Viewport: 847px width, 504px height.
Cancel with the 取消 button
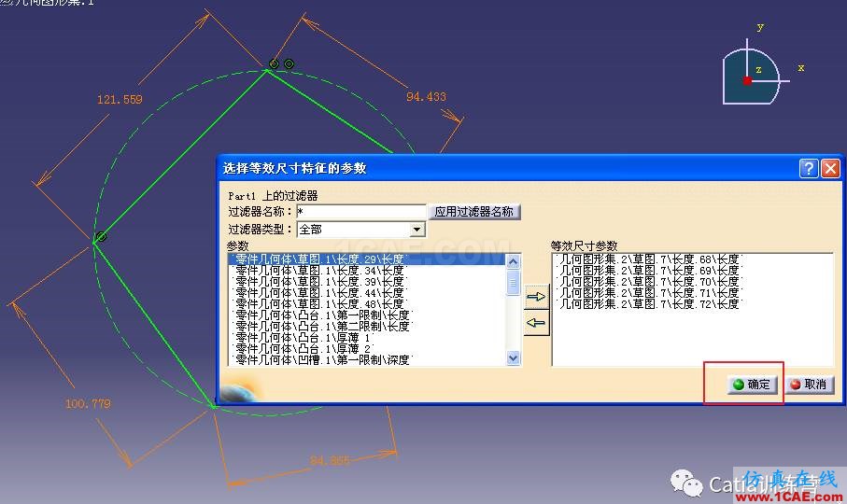tap(810, 385)
